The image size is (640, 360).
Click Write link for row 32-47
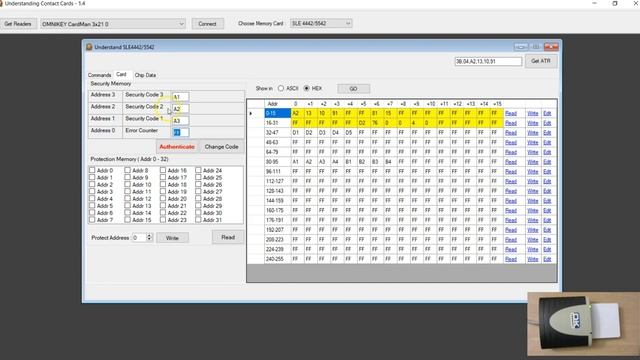pyautogui.click(x=533, y=133)
